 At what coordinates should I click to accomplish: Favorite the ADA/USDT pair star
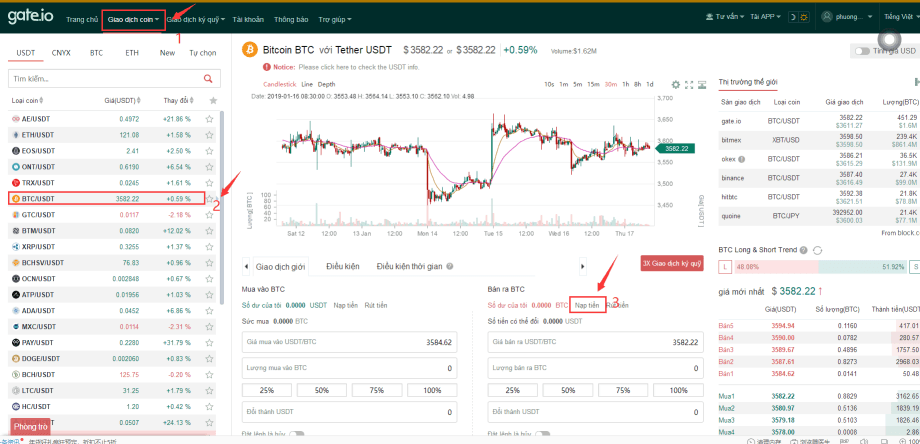click(209, 310)
